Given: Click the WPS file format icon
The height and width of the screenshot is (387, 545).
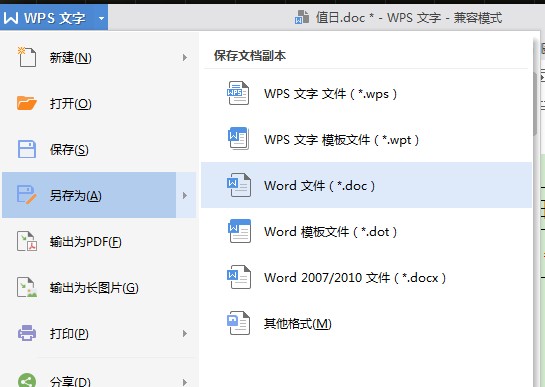Looking at the screenshot, I should 238,93.
